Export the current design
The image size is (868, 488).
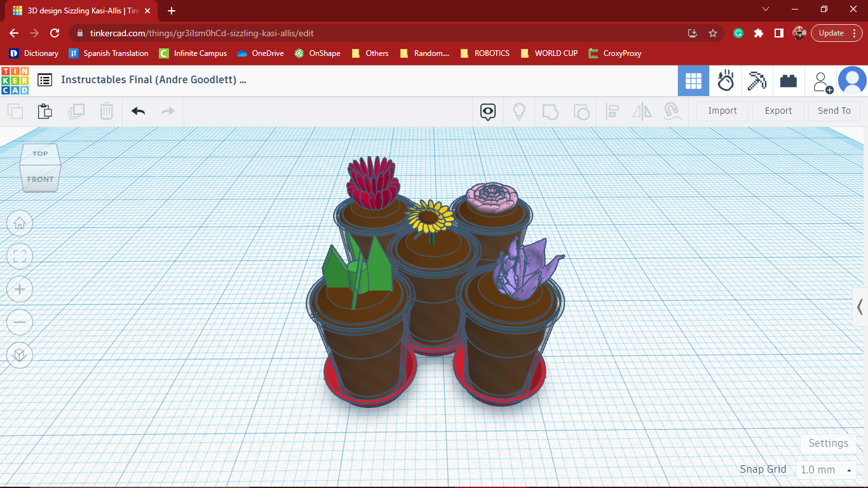[778, 111]
